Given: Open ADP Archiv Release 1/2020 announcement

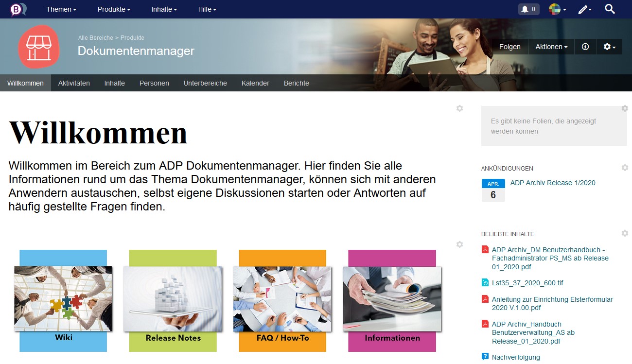Looking at the screenshot, I should (x=553, y=183).
